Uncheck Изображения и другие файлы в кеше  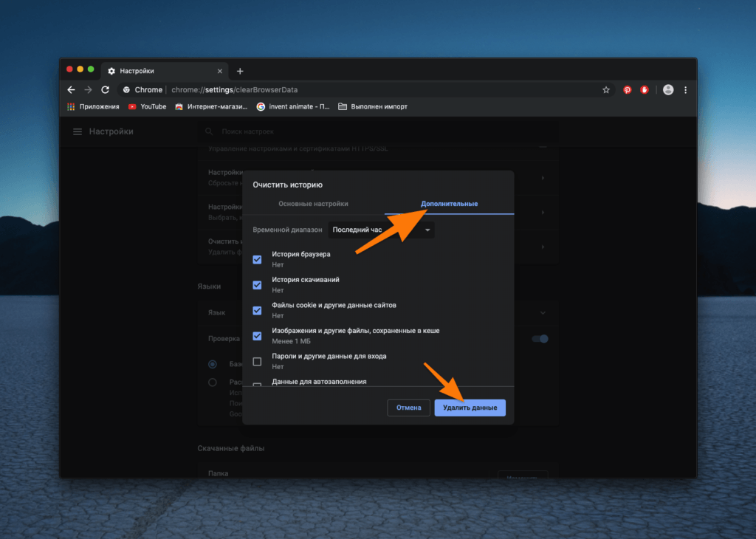(x=257, y=336)
